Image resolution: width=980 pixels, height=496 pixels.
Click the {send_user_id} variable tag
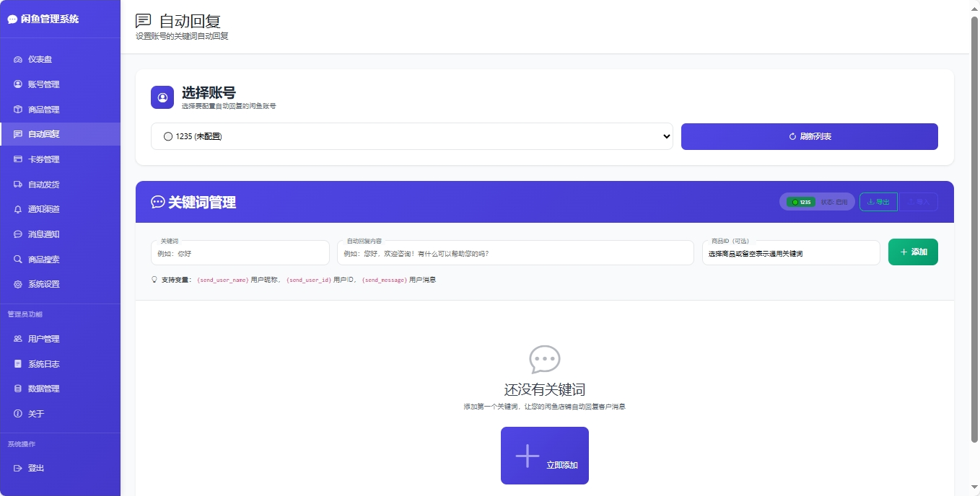[309, 280]
